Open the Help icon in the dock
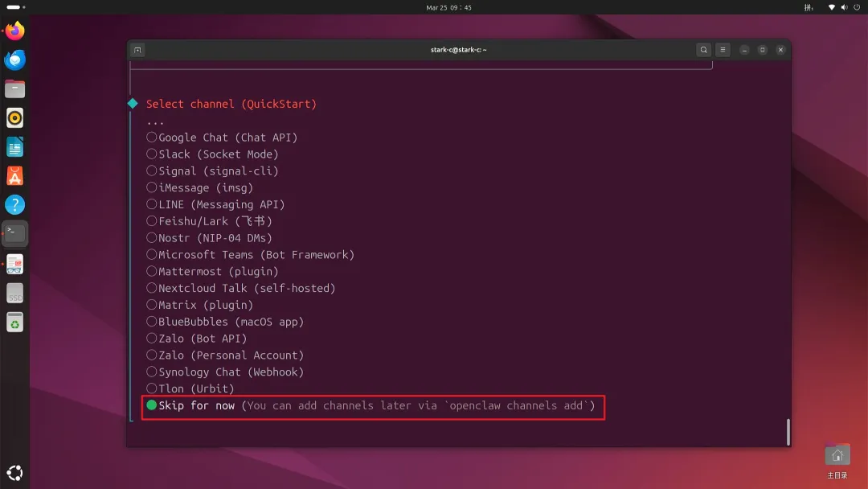The height and width of the screenshot is (489, 868). 15,205
